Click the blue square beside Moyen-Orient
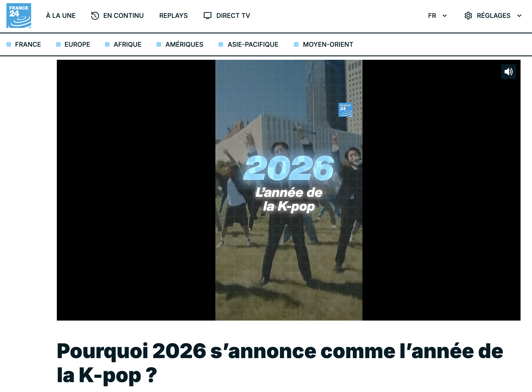This screenshot has height=392, width=532. 296,44
